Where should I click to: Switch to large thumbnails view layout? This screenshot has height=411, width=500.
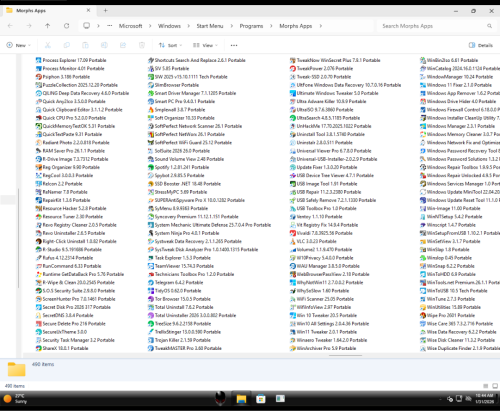(x=495, y=386)
